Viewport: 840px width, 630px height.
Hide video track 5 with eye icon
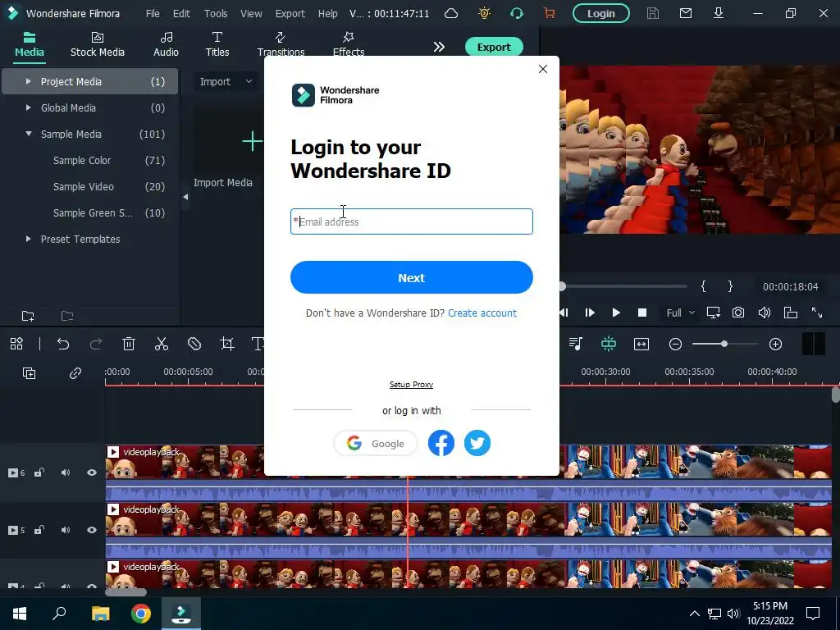point(92,530)
